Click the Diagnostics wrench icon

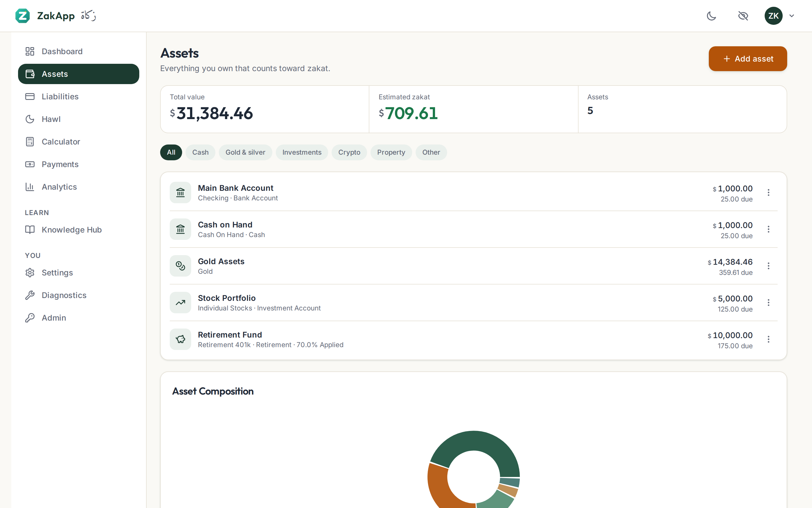[x=30, y=295]
